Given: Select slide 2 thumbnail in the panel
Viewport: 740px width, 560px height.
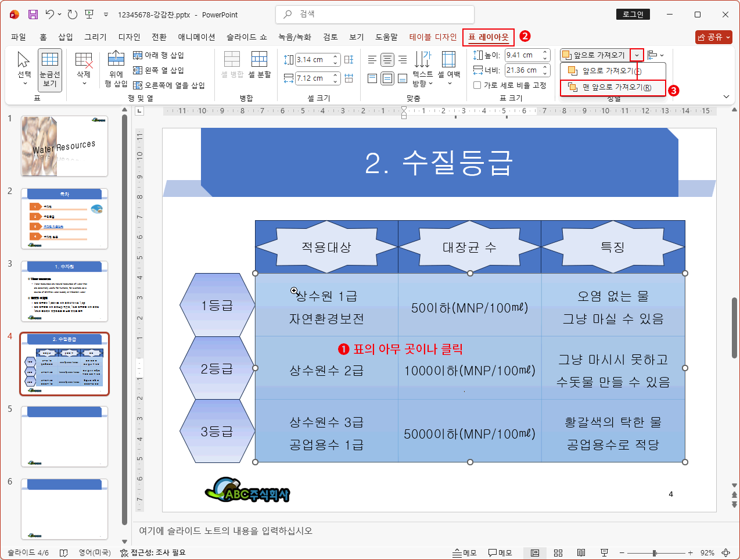Looking at the screenshot, I should point(64,218).
